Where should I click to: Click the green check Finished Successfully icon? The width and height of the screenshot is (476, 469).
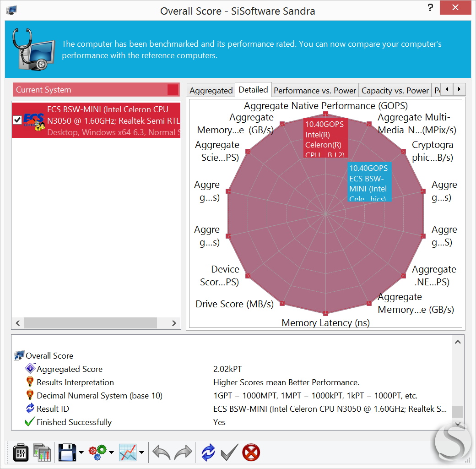[29, 422]
